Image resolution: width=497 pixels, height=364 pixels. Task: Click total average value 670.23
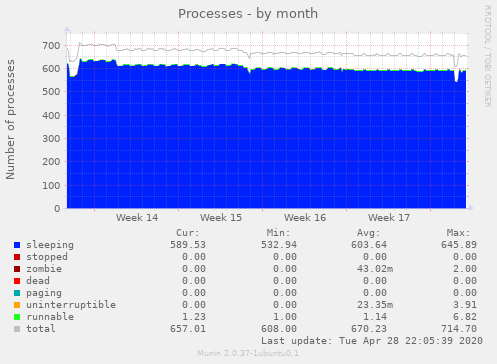369,329
